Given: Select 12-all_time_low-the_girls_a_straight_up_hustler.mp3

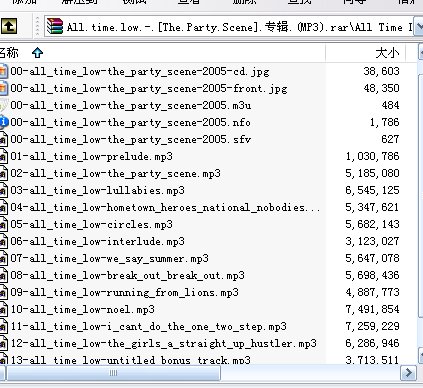Looking at the screenshot, I should tap(163, 343).
